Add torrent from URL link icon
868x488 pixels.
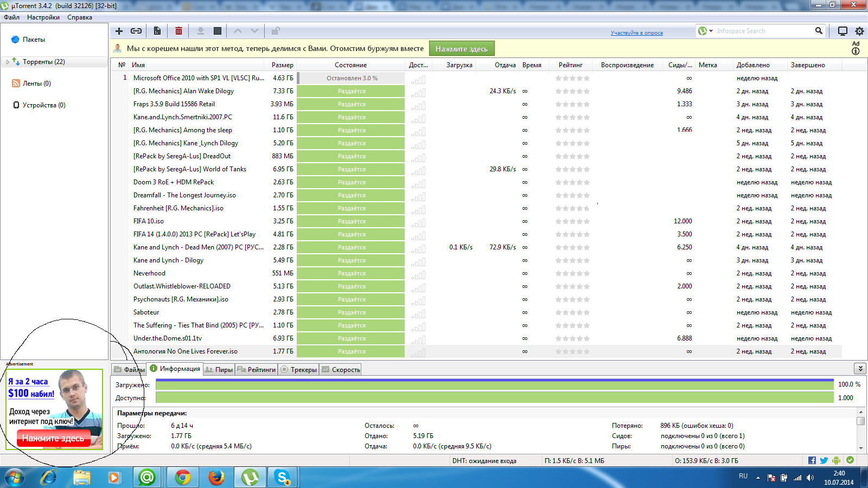pyautogui.click(x=136, y=31)
